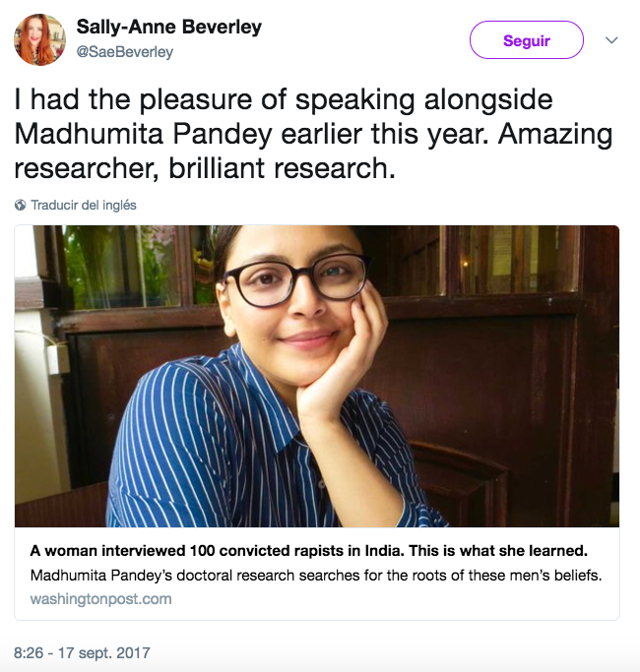Click the article description about doctoral research
Viewport: 640px width, 672px height.
click(x=315, y=575)
